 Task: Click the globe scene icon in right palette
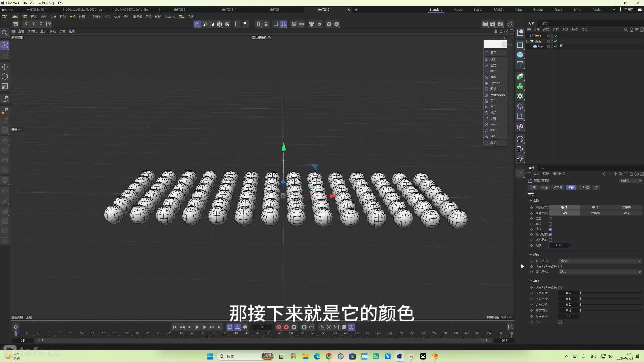[x=520, y=139]
